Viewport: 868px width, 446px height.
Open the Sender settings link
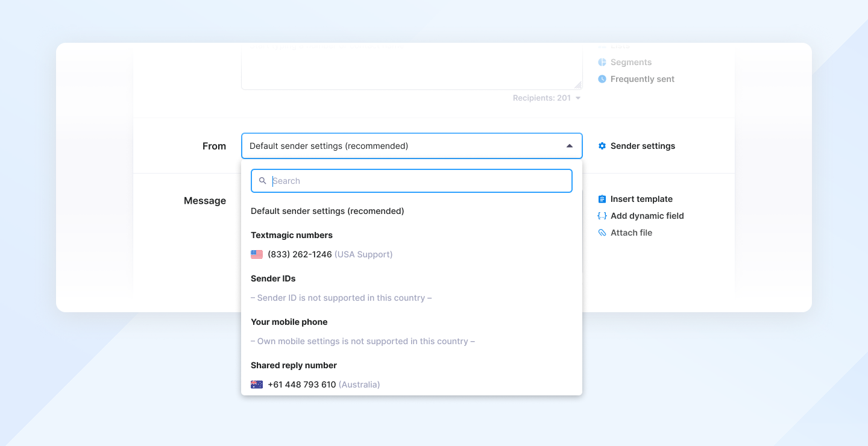643,146
